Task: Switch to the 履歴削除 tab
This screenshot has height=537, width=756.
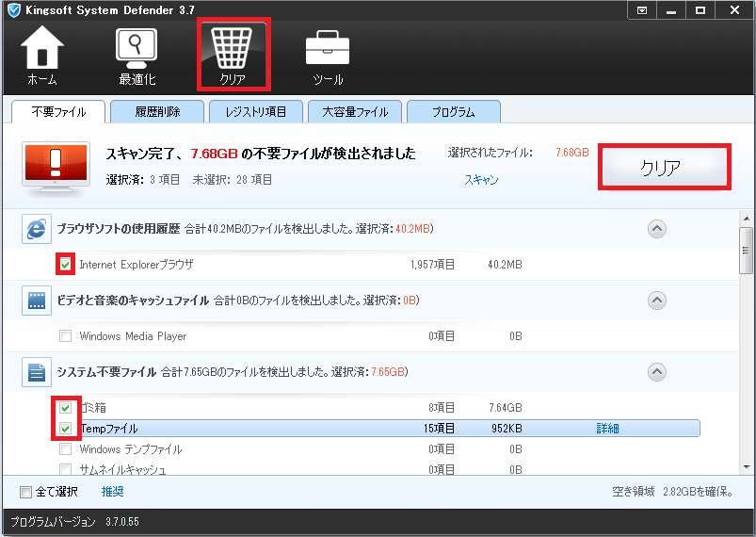Action: tap(157, 112)
